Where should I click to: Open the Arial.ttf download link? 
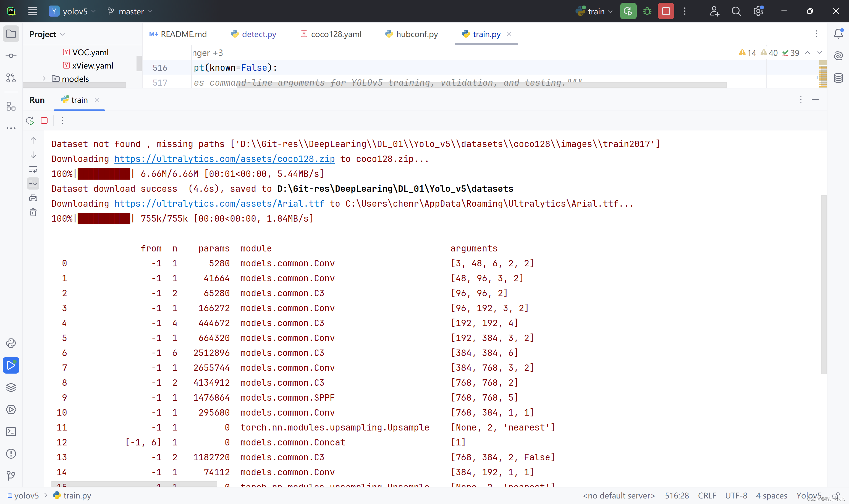pyautogui.click(x=219, y=203)
